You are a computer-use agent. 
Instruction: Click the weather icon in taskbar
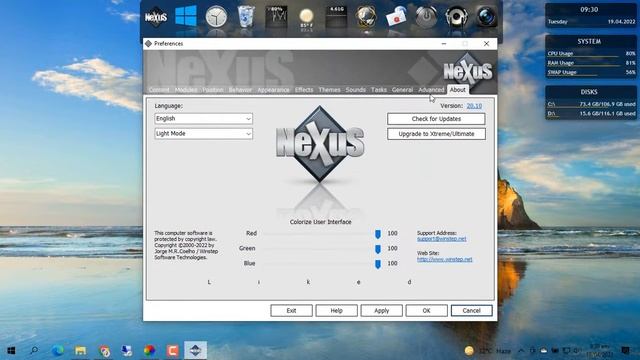point(469,351)
